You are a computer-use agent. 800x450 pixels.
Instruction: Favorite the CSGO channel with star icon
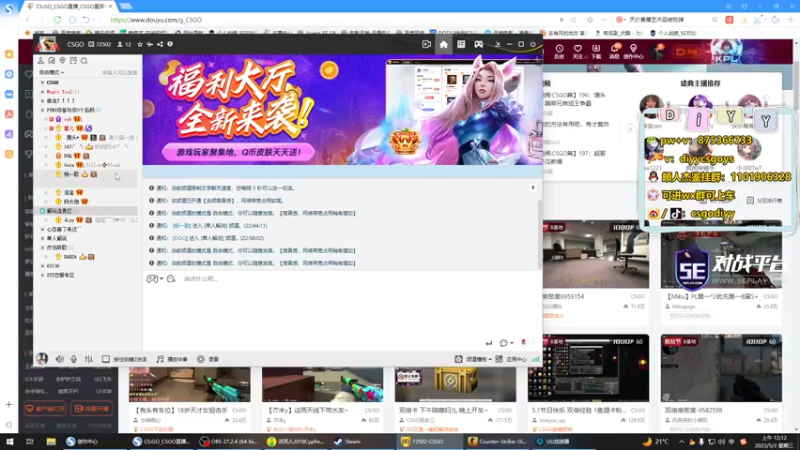pyautogui.click(x=140, y=44)
